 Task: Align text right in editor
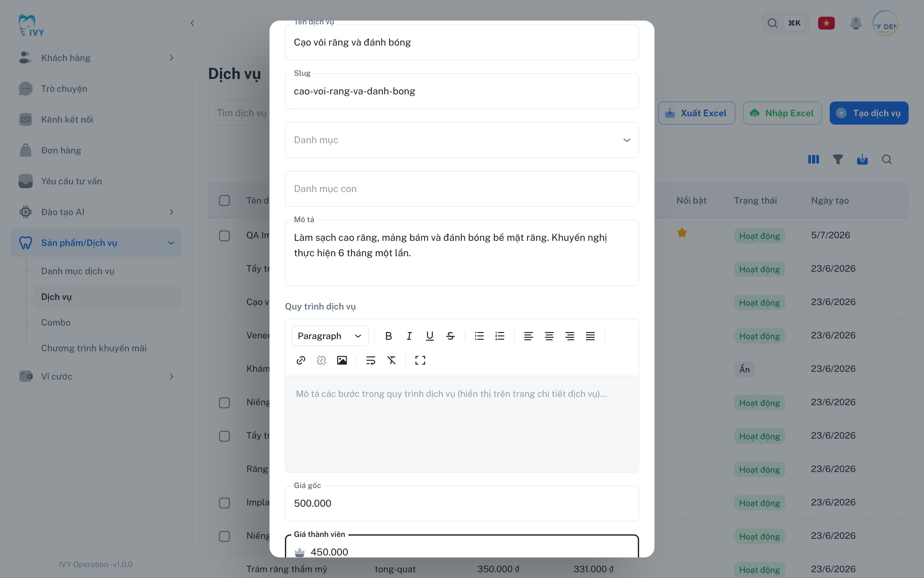coord(570,336)
